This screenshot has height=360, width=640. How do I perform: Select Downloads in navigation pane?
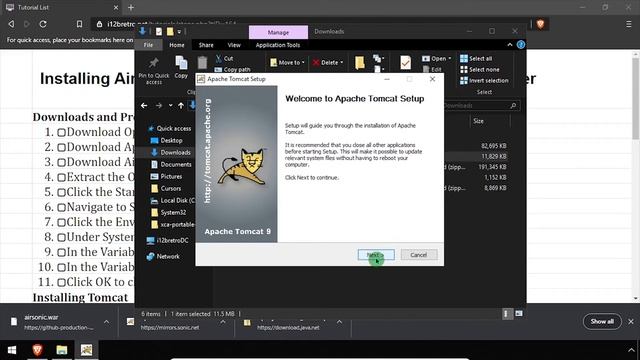point(171,152)
